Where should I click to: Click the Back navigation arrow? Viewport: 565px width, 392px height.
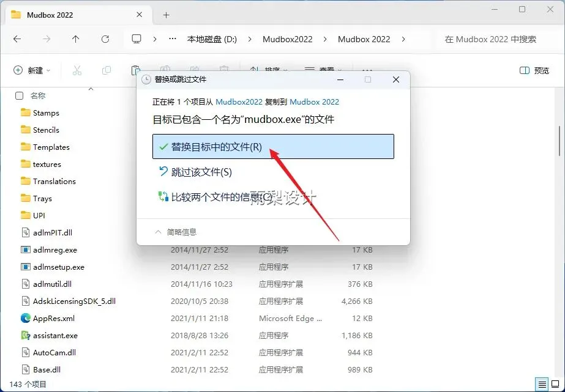click(17, 39)
